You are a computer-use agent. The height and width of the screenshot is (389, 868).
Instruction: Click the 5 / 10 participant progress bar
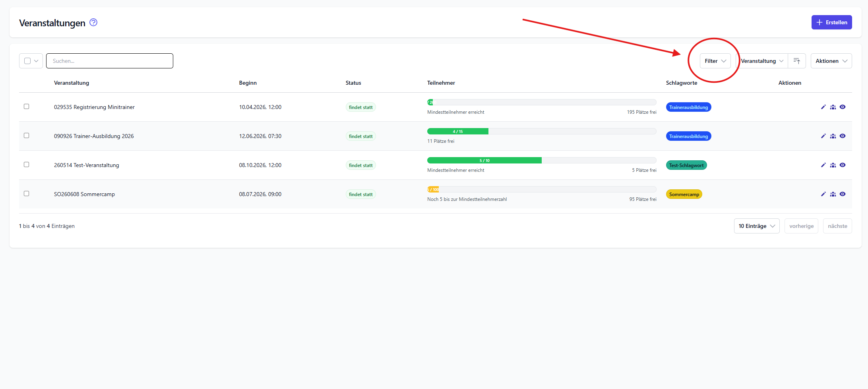484,160
